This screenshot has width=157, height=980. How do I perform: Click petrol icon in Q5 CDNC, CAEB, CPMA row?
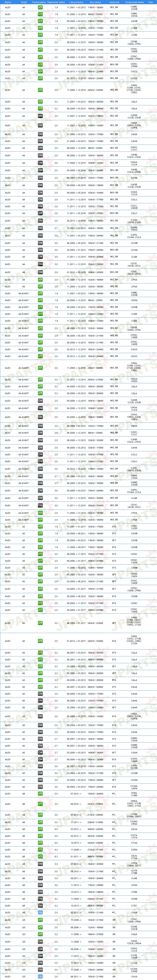click(x=40, y=920)
